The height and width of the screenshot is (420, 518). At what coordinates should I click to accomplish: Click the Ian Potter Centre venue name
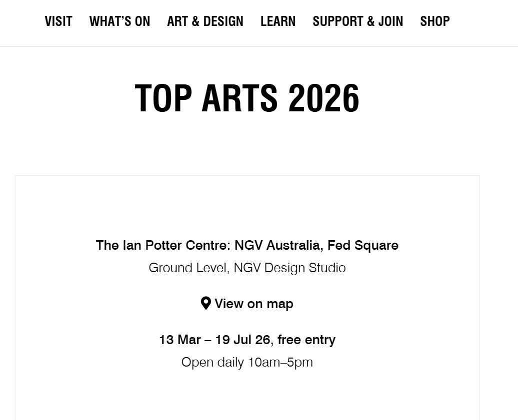(163, 245)
